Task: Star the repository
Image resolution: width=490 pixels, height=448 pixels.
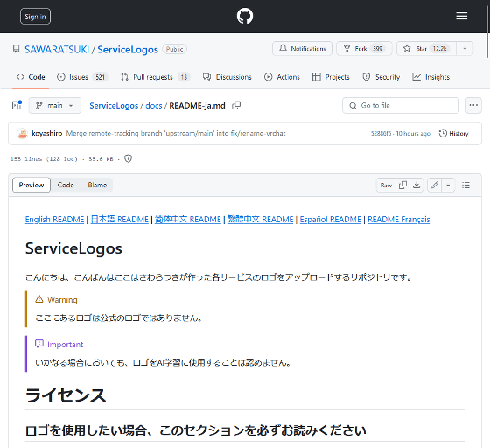Action: 426,49
